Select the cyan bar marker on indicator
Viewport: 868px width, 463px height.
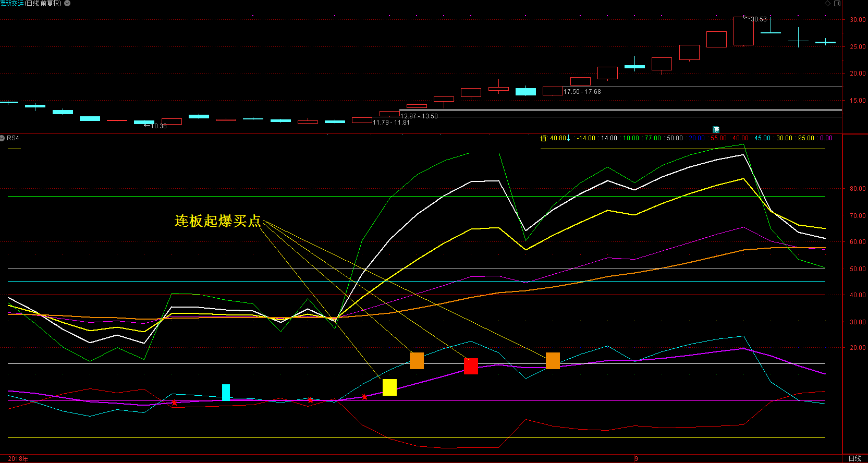pyautogui.click(x=226, y=392)
